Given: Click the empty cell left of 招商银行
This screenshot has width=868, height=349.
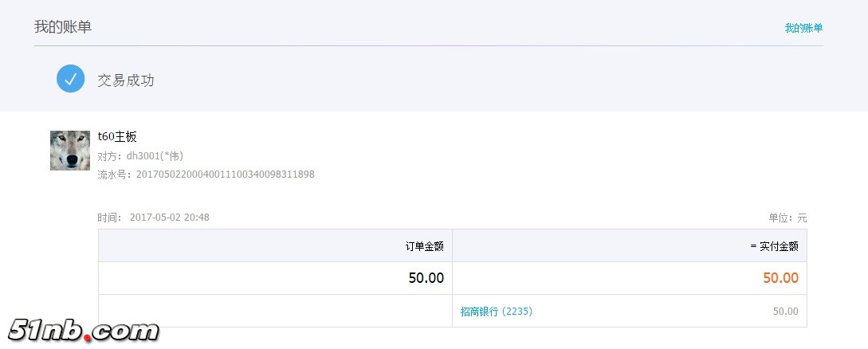Looking at the screenshot, I should 275,312.
